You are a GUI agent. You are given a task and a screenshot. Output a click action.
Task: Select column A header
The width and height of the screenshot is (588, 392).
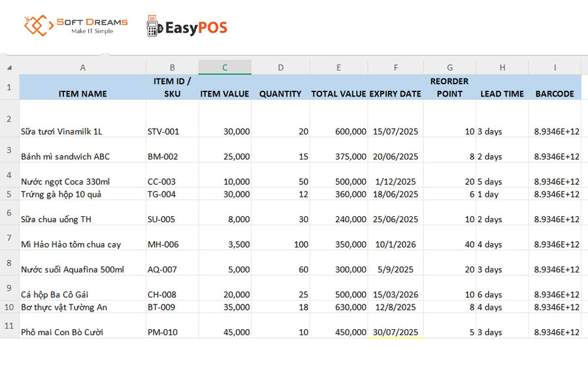click(x=82, y=67)
